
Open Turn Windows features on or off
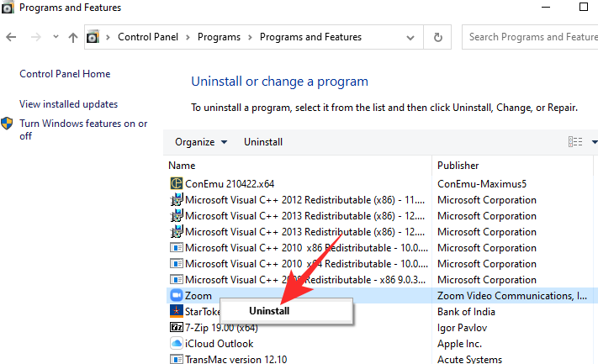tap(83, 129)
